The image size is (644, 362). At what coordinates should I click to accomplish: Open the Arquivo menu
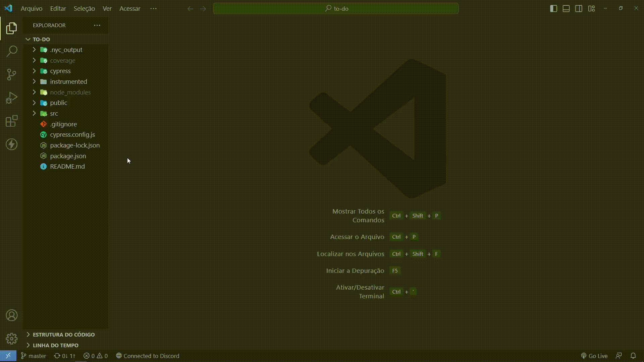tap(32, 9)
